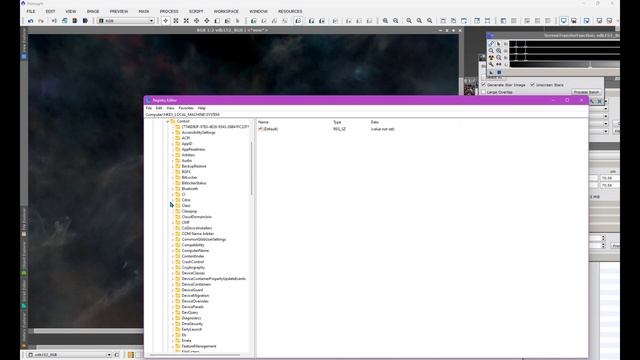Viewport: 640px width, 360px height.
Task: Click the top channel histogram track in ScreenTransferFunction
Action: 564,44
